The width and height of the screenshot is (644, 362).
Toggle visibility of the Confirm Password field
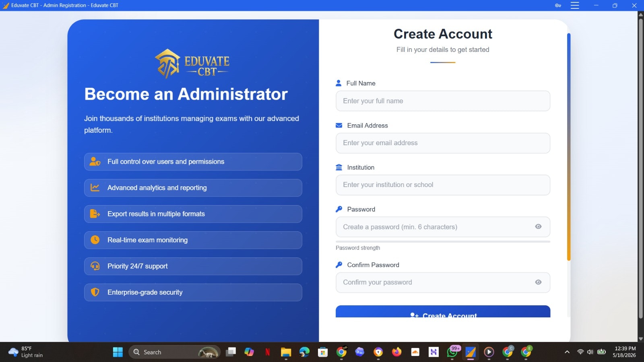pos(538,282)
